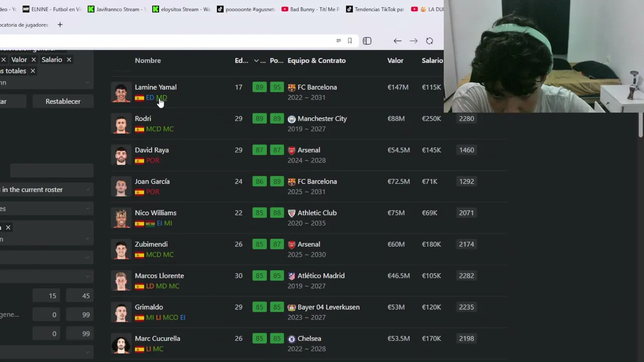Image resolution: width=644 pixels, height=362 pixels.
Task: Click the vertical page scrollbar
Action: coord(640,125)
